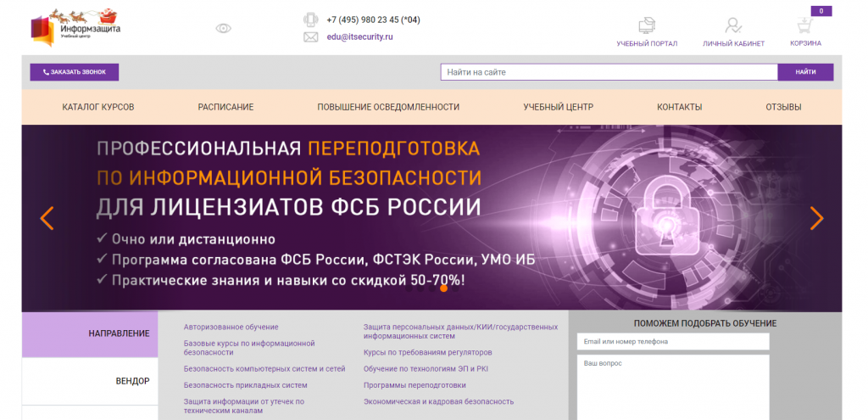Screen dimensions: 868x420
Task: Focus the Email или номер телефона field
Action: (673, 342)
